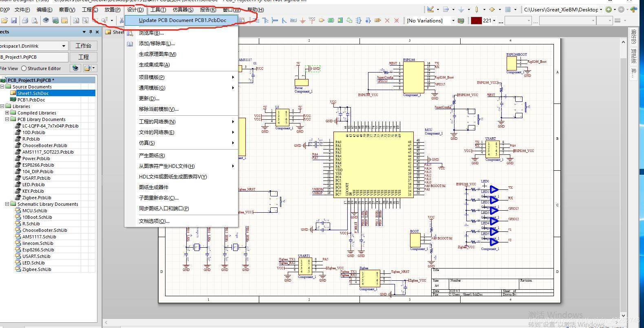Click the 工程 button

tap(84, 57)
